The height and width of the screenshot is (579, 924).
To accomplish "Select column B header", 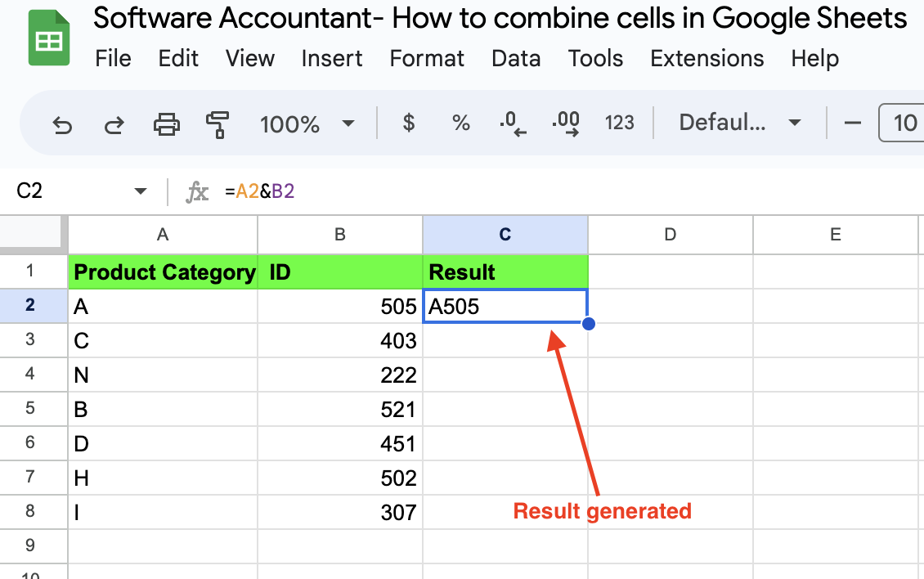I will 340,235.
